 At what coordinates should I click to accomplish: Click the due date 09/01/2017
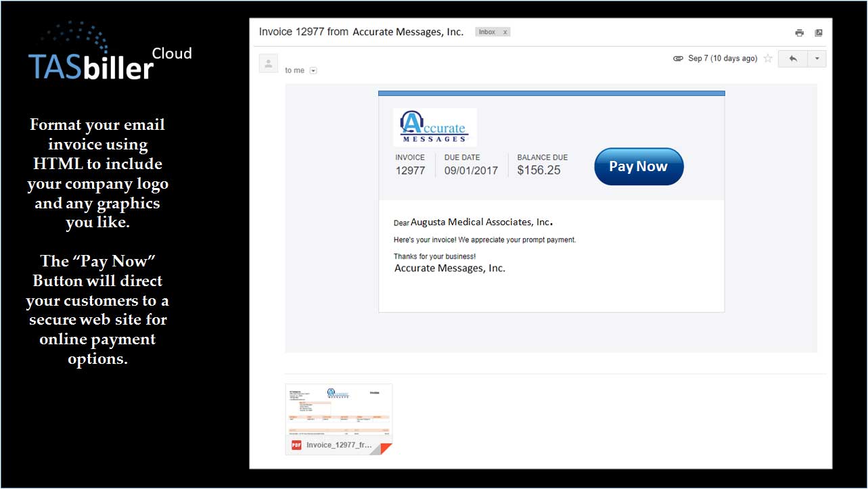471,170
